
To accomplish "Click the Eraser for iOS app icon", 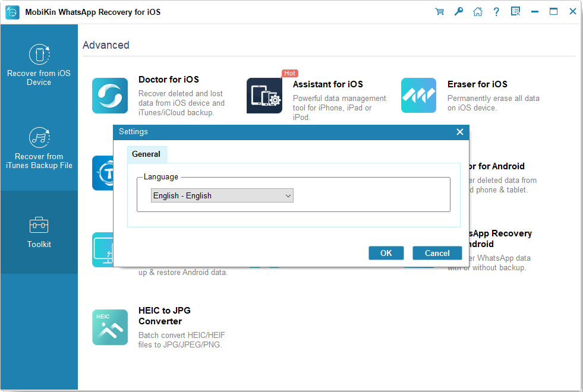I will pyautogui.click(x=418, y=96).
